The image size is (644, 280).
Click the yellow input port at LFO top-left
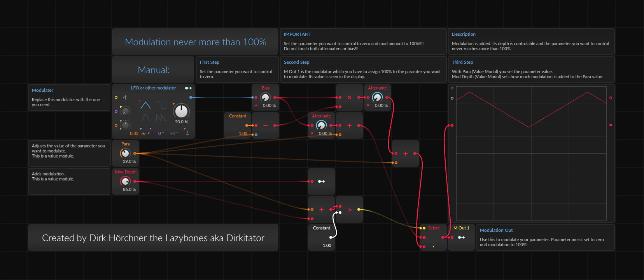(x=116, y=97)
